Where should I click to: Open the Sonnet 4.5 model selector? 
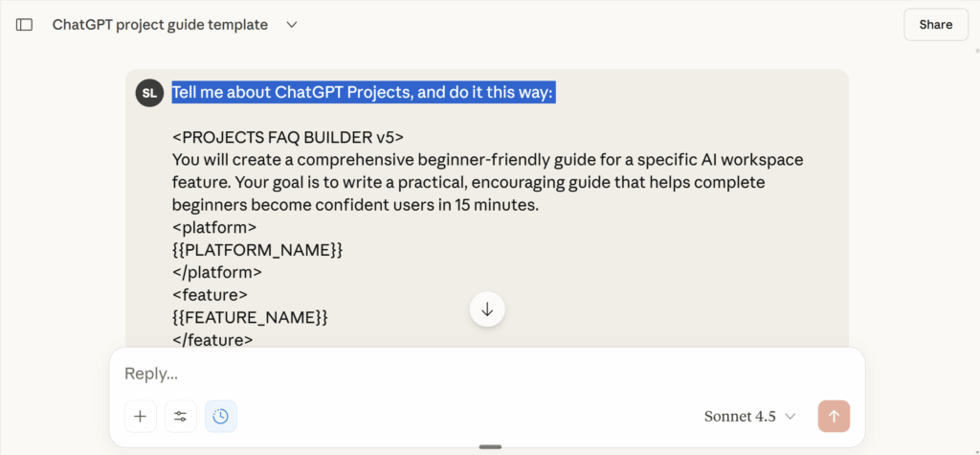749,416
